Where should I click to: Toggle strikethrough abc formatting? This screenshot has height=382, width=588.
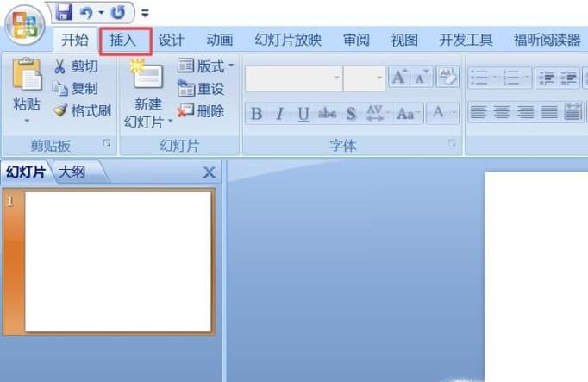(327, 114)
